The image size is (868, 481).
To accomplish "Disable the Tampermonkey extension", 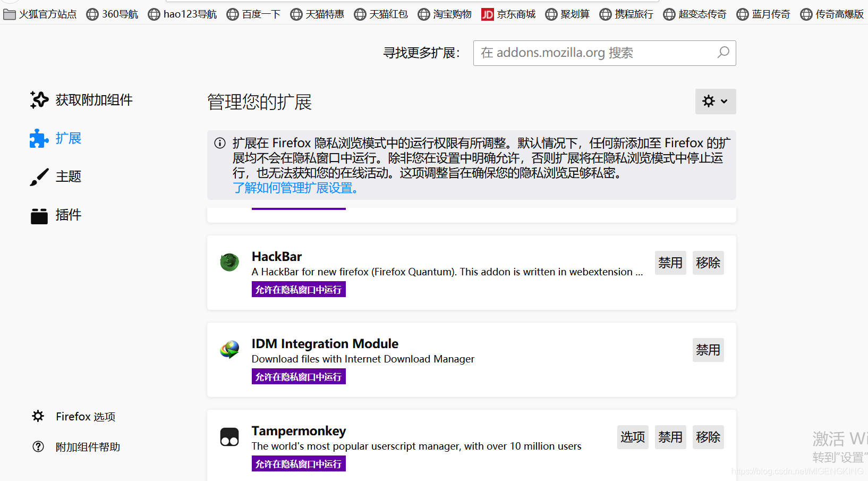I will click(x=670, y=437).
